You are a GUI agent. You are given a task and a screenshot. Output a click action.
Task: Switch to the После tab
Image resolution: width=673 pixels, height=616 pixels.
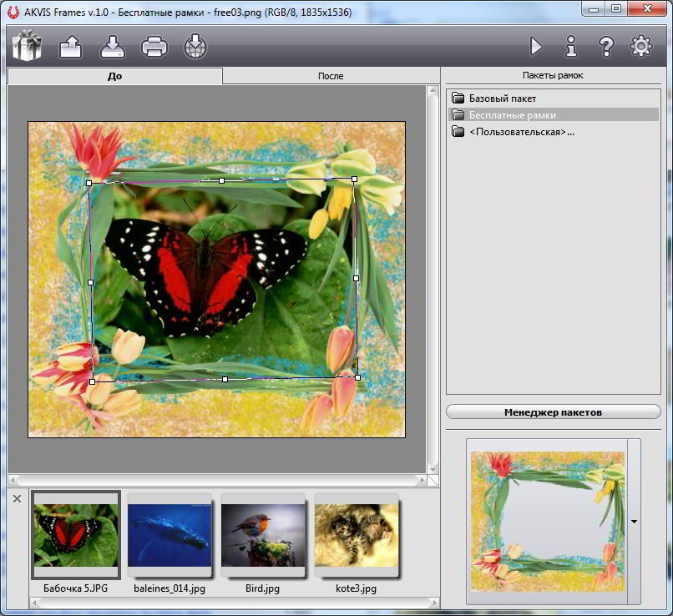coord(331,76)
